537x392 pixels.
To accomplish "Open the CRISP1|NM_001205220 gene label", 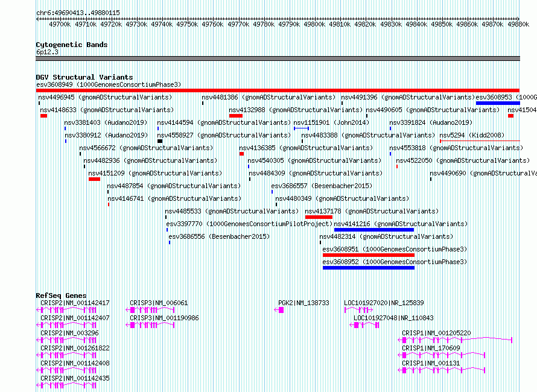I will click(436, 333).
